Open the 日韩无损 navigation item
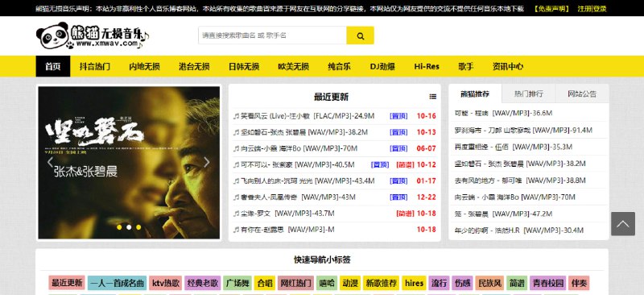 point(244,66)
